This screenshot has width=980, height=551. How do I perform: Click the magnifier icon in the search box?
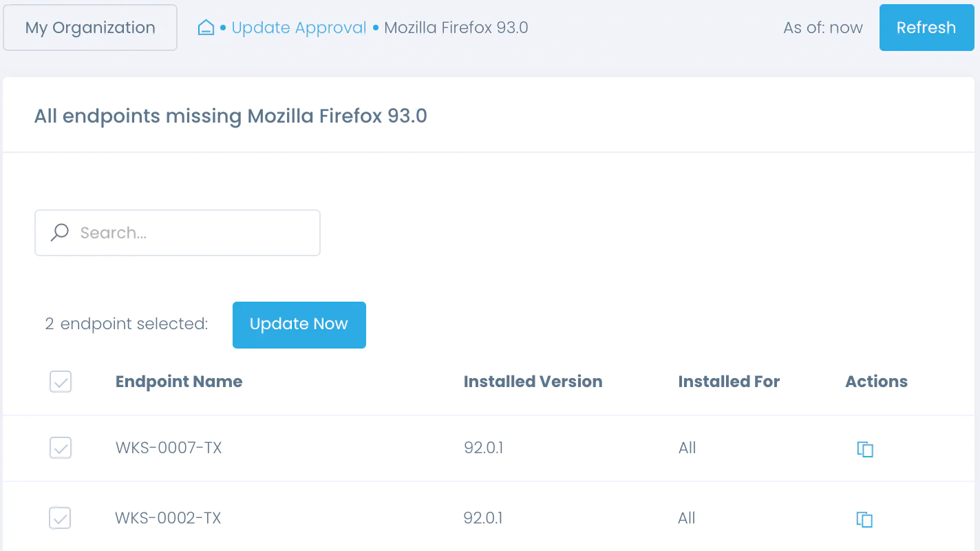(x=59, y=233)
